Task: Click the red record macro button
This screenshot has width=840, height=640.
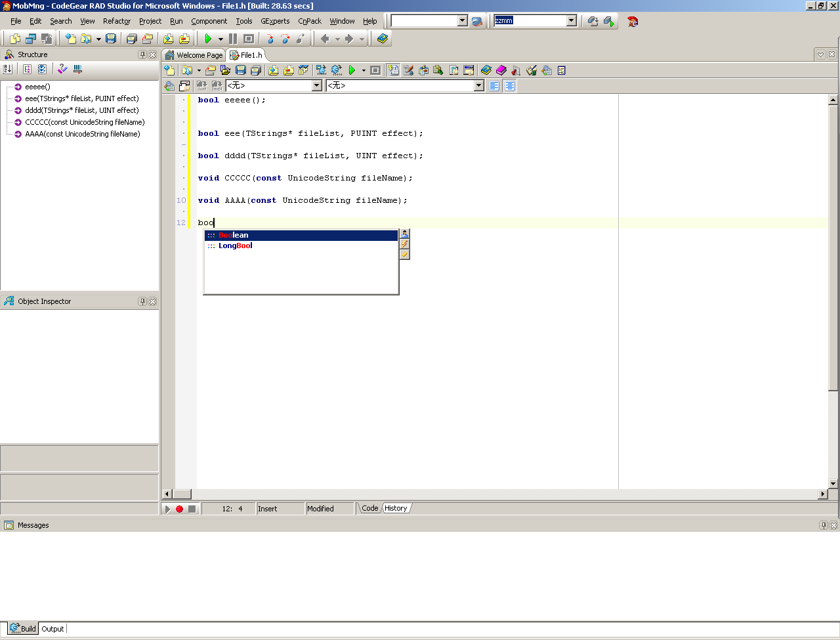Action: tap(179, 509)
